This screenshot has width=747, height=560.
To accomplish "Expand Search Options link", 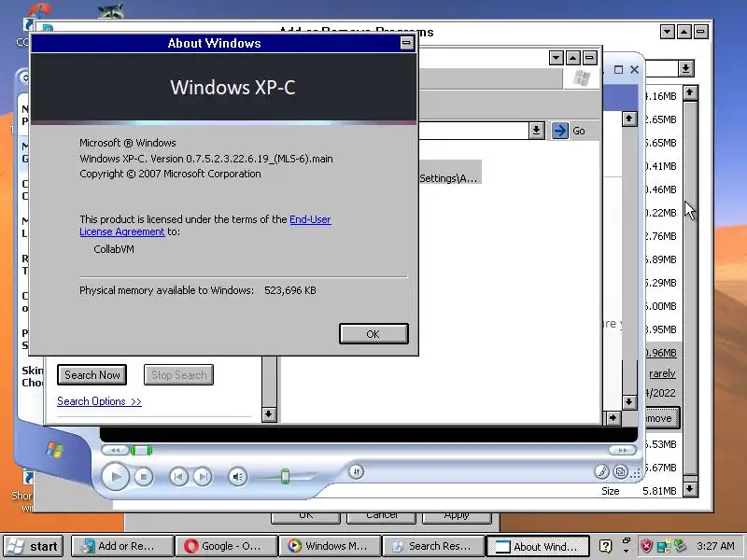I will coord(99,401).
